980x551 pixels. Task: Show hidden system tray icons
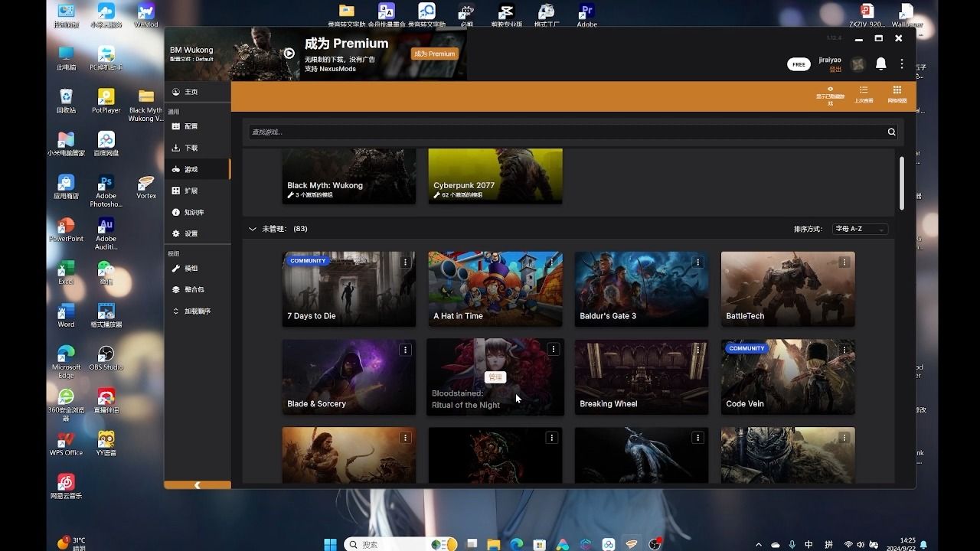pyautogui.click(x=759, y=545)
